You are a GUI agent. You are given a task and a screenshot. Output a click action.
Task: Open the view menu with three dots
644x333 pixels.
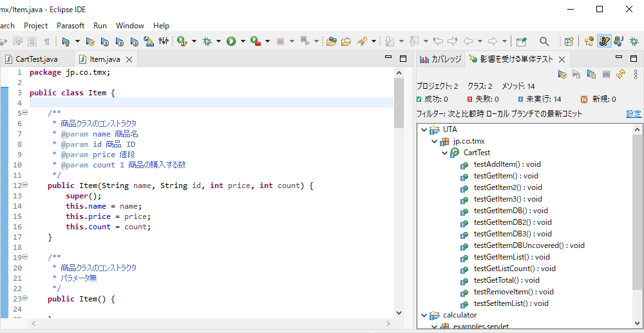click(x=636, y=74)
